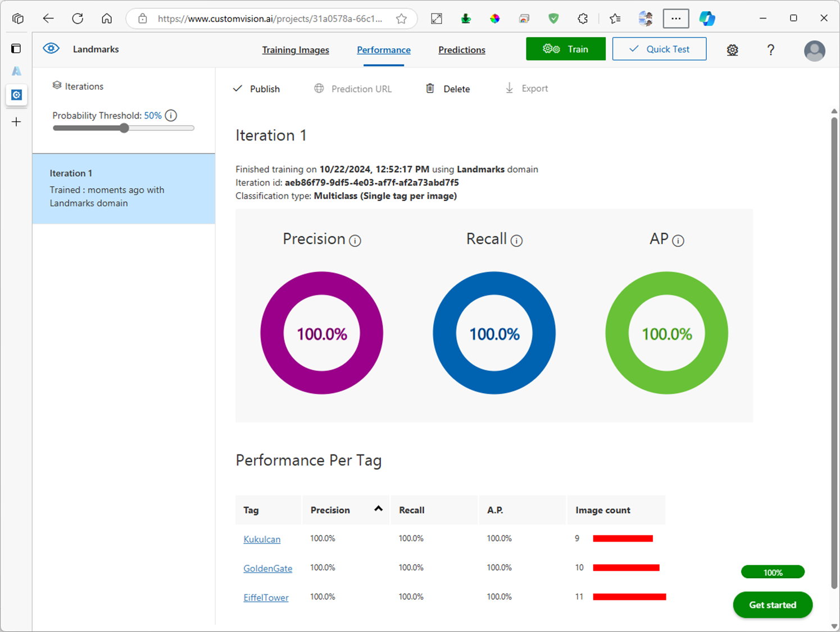Viewport: 840px width, 632px height.
Task: Go back with browser back arrow
Action: point(48,19)
